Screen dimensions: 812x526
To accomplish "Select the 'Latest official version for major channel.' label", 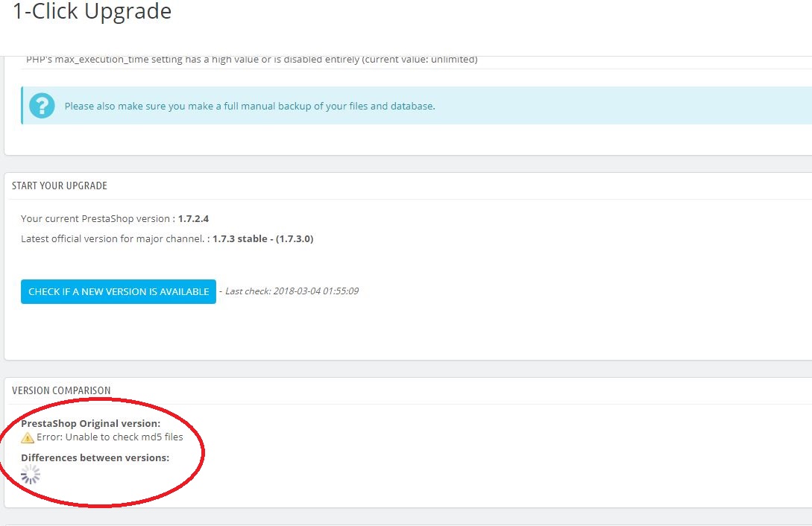I will 113,239.
